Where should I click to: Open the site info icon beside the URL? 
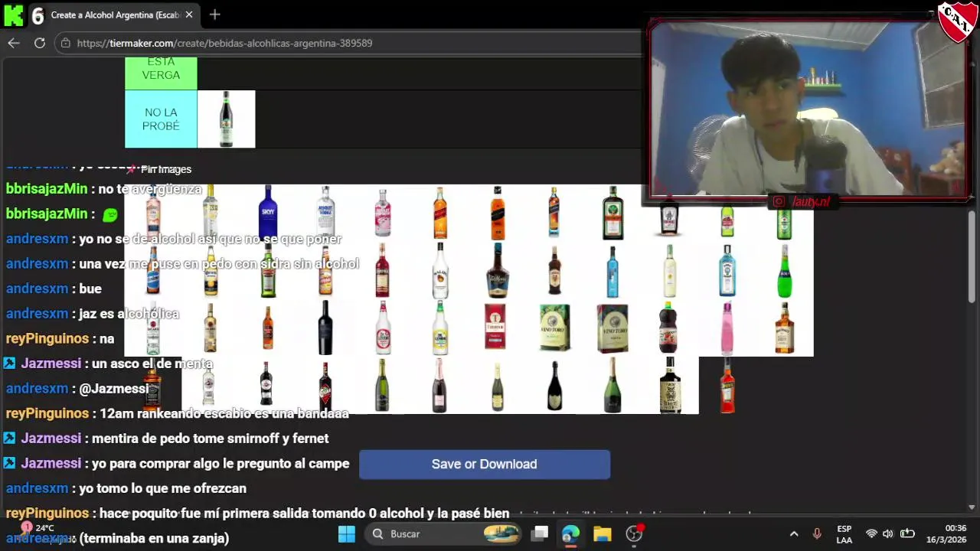pyautogui.click(x=66, y=43)
